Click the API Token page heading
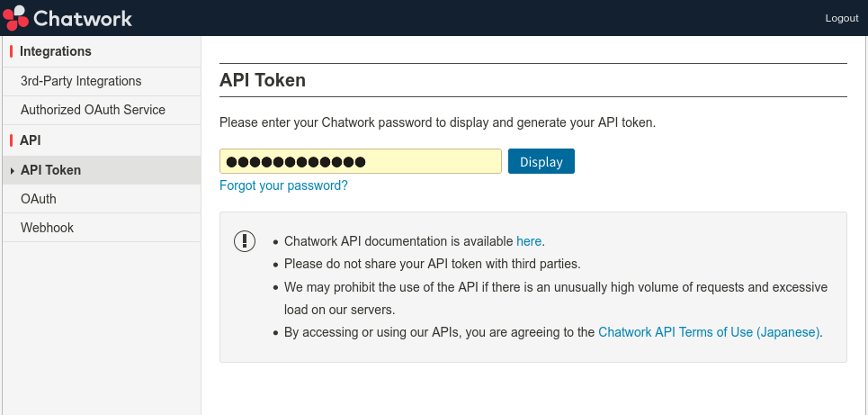The image size is (868, 415). tap(263, 80)
